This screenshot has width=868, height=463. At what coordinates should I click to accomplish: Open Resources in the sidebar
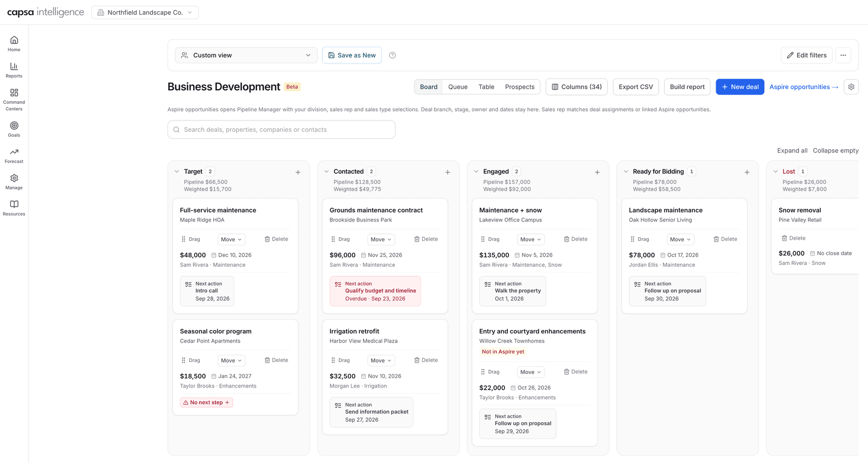click(x=14, y=208)
